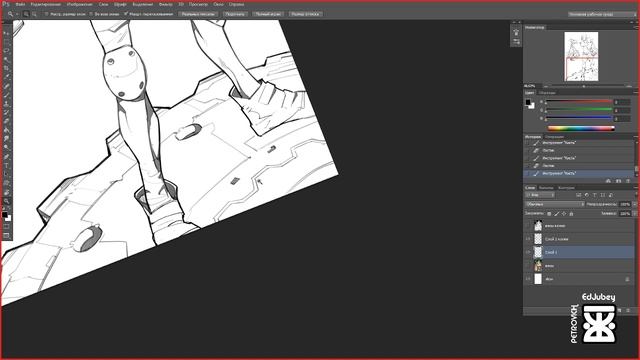Switch to the 'Каналы' tab

(546, 188)
